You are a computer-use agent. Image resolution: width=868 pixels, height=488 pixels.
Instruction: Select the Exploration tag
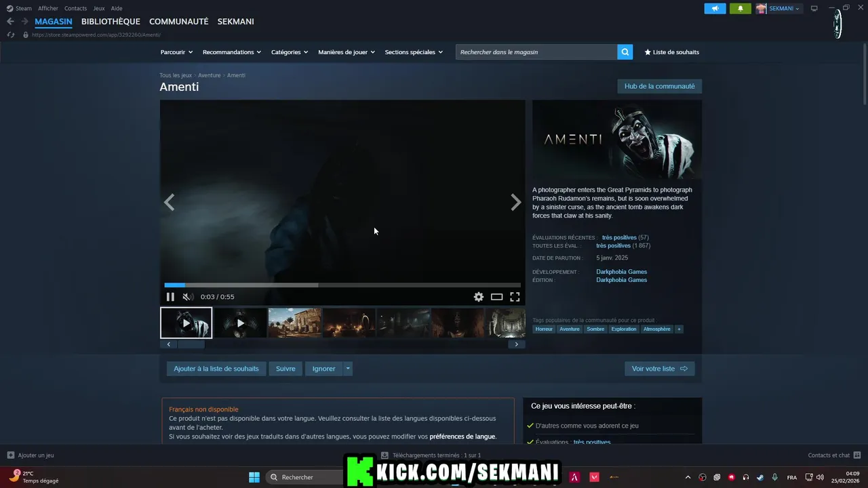tap(624, 329)
